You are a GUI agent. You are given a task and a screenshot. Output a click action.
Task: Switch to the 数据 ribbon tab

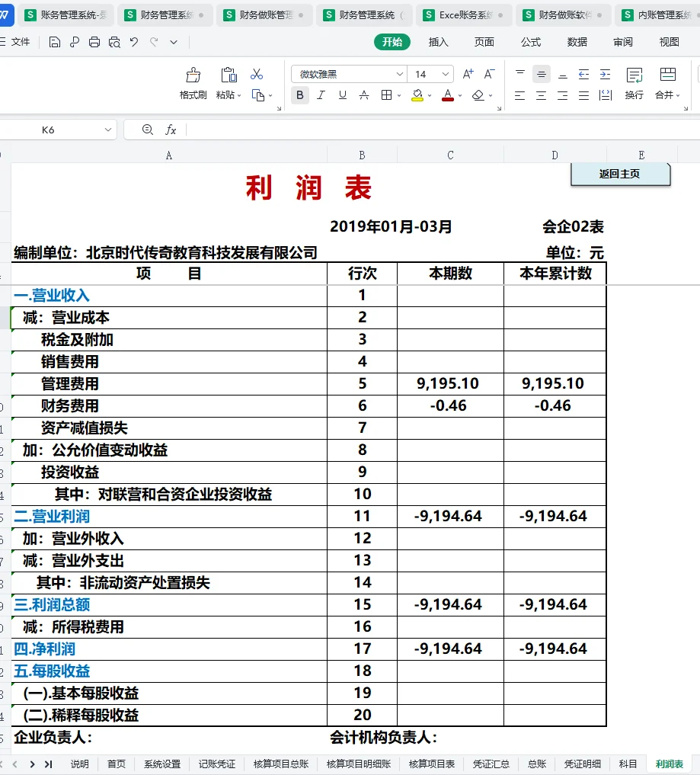tap(577, 43)
